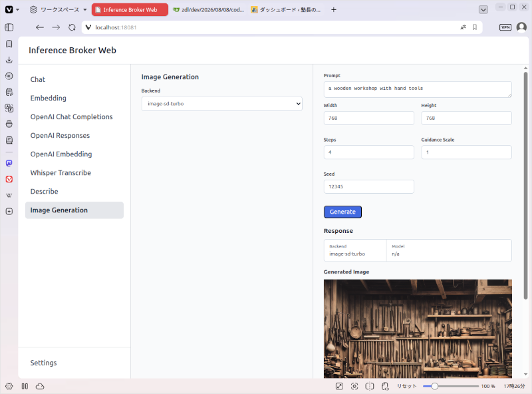The height and width of the screenshot is (394, 532).
Task: Open the Vivaldi web panel icon
Action: (9, 179)
